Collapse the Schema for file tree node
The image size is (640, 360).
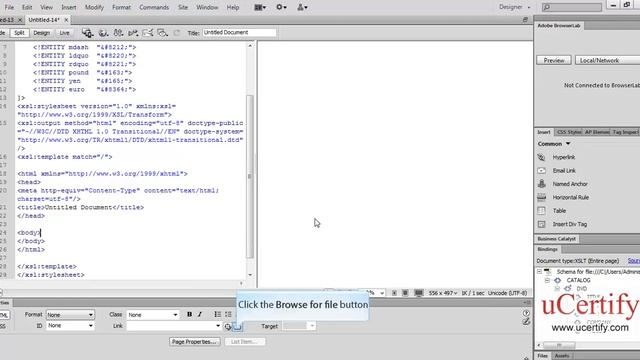coord(539,271)
